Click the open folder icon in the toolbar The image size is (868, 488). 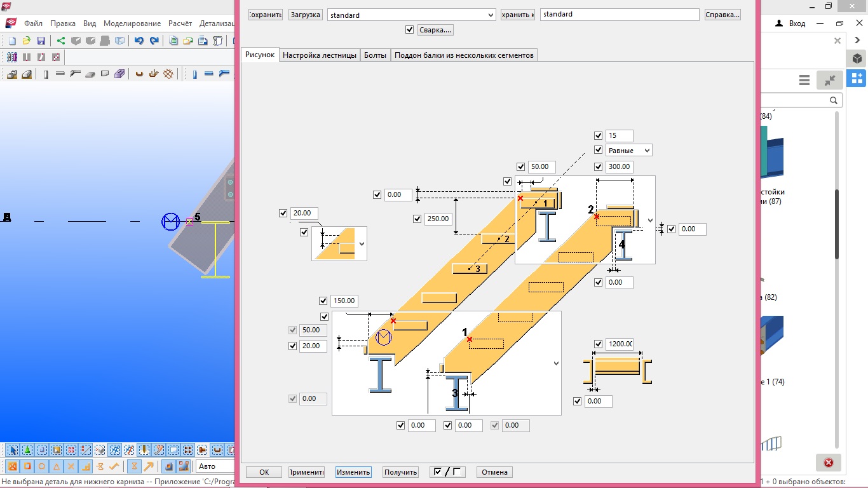pos(27,41)
